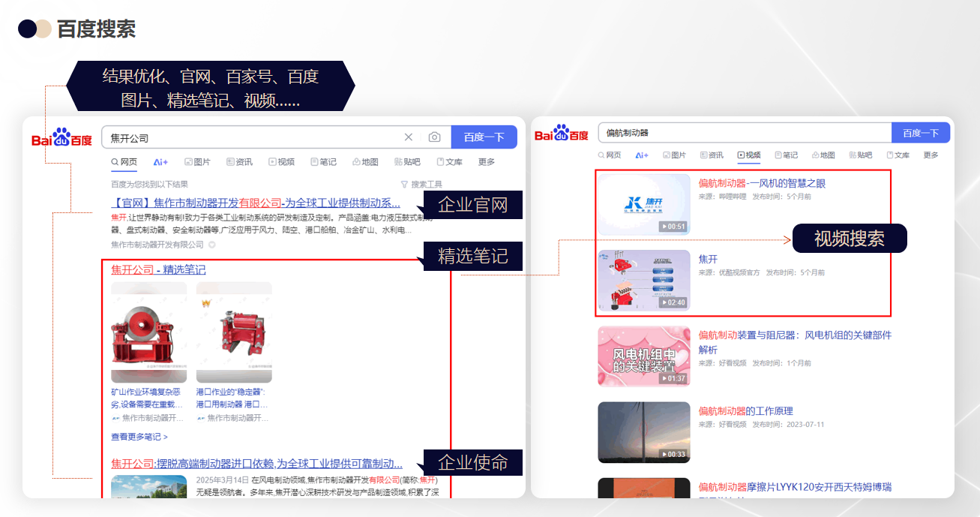The image size is (980, 517).
Task: Open camera image search icon in left search box
Action: 434,137
